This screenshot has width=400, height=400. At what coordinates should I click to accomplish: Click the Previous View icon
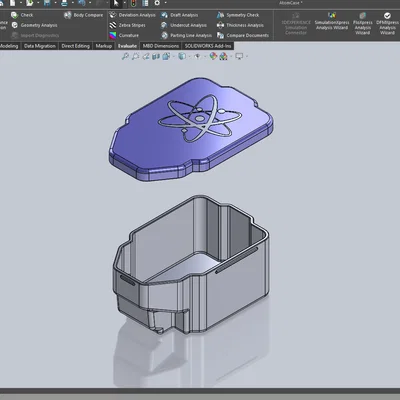146,56
